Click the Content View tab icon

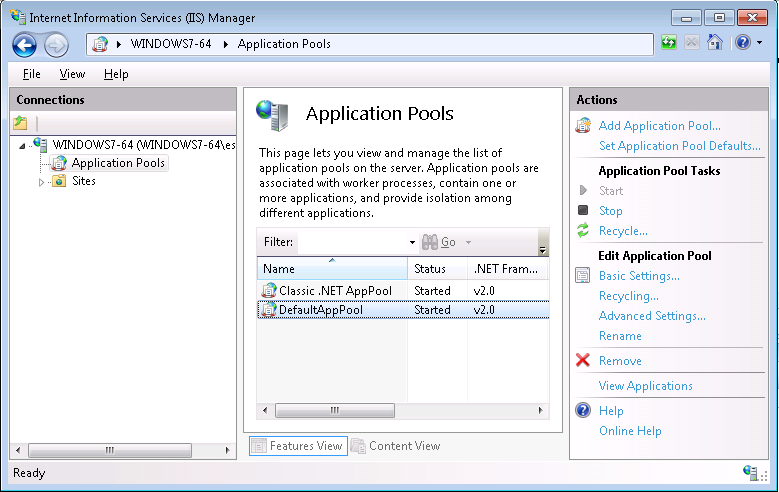tap(358, 446)
